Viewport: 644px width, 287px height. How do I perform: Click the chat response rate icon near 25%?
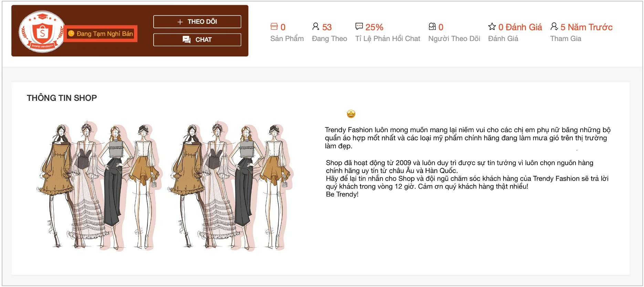pyautogui.click(x=359, y=26)
